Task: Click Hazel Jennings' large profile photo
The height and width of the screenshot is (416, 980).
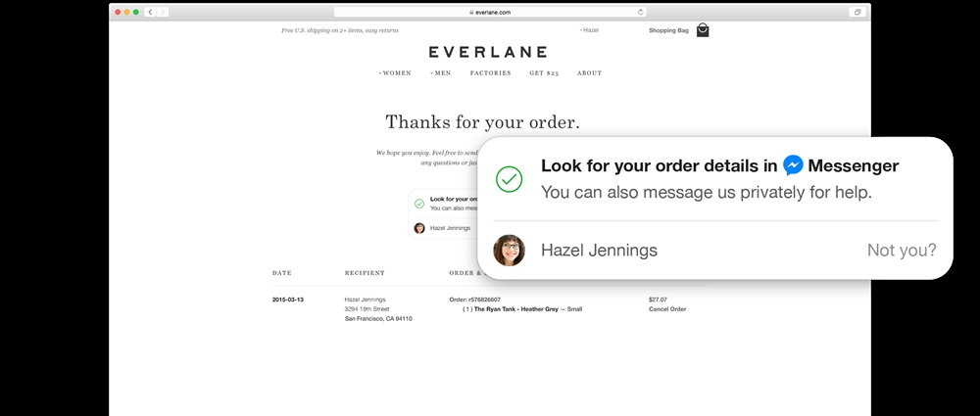Action: 509,251
